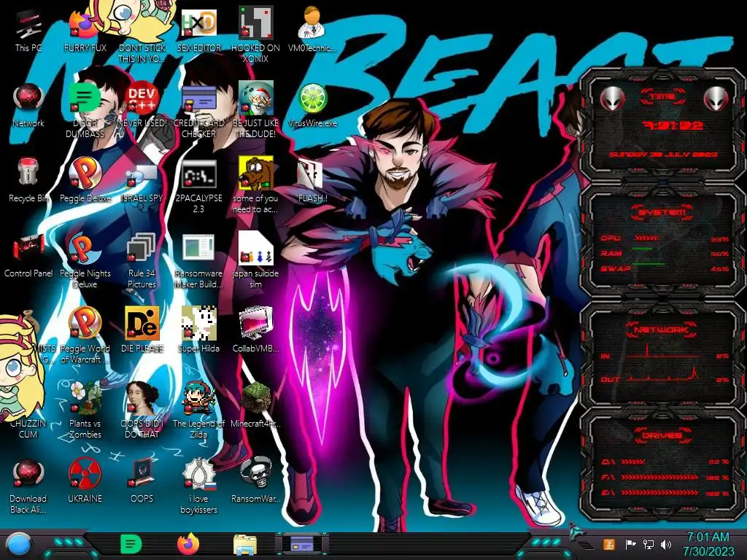Open the volume speaker tray icon
747x560 pixels.
pyautogui.click(x=666, y=544)
